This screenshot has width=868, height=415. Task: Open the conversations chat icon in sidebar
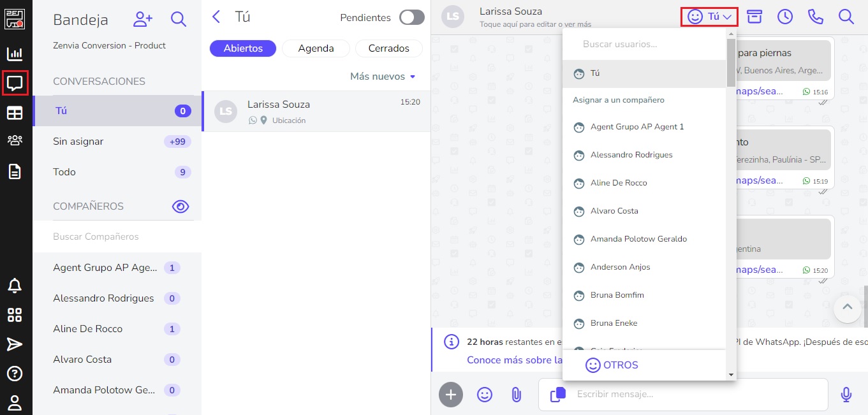tap(15, 83)
